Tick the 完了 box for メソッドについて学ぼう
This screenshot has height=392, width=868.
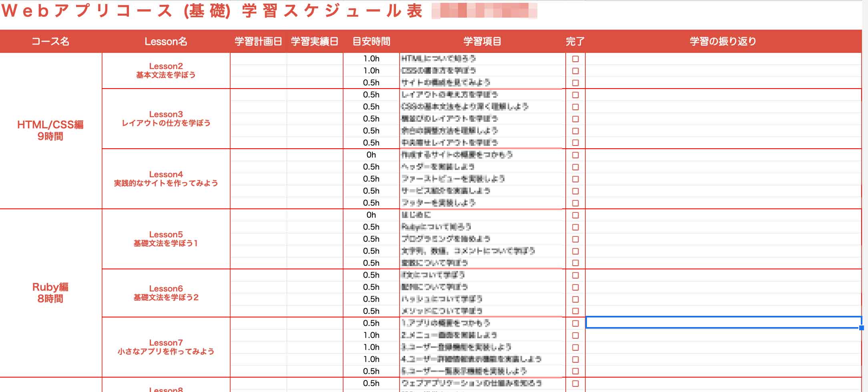click(x=575, y=311)
